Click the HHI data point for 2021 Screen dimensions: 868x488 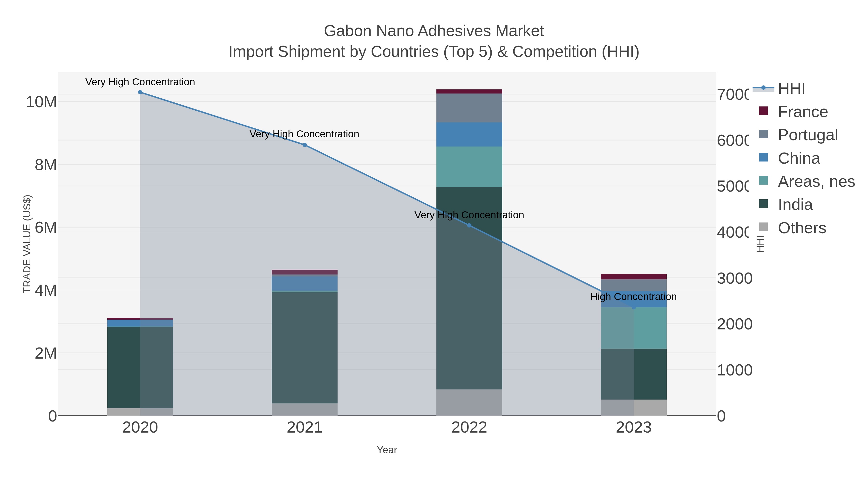[x=305, y=145]
